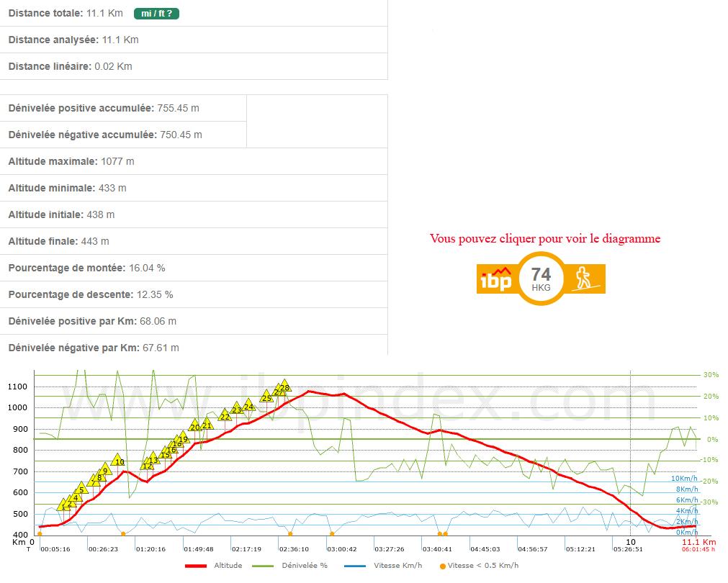
Task: Open the IBP 74 HKG score circle
Action: point(541,279)
